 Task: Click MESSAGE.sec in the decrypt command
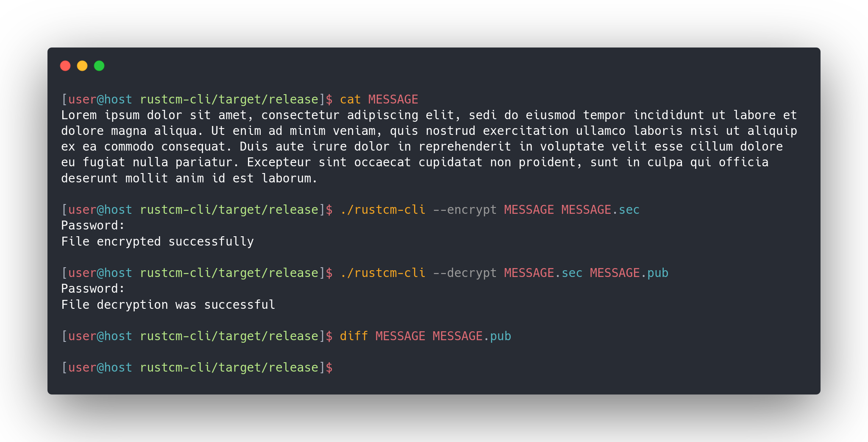pos(543,273)
